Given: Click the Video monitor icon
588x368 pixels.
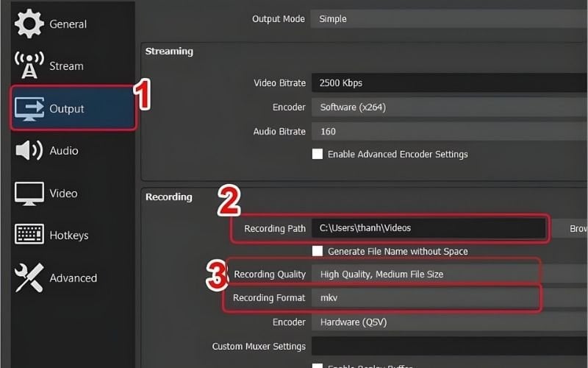Looking at the screenshot, I should 29,194.
